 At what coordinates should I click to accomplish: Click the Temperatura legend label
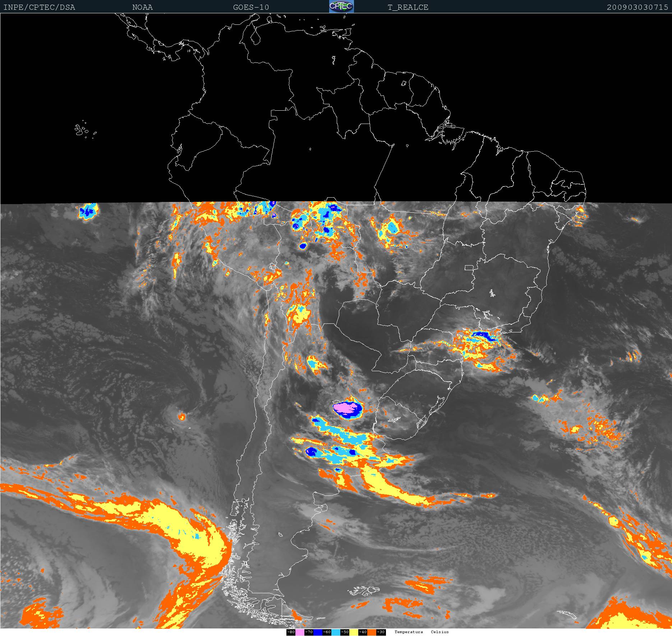click(409, 632)
